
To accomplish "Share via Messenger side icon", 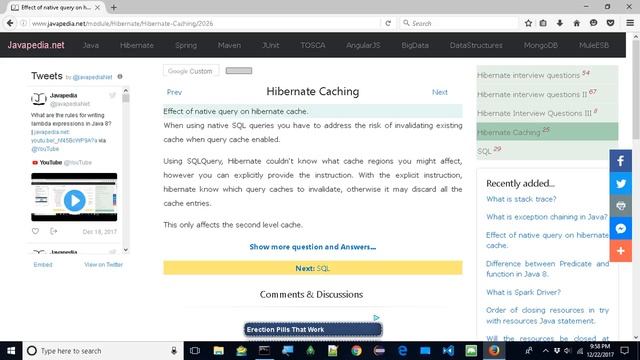I will (x=620, y=228).
